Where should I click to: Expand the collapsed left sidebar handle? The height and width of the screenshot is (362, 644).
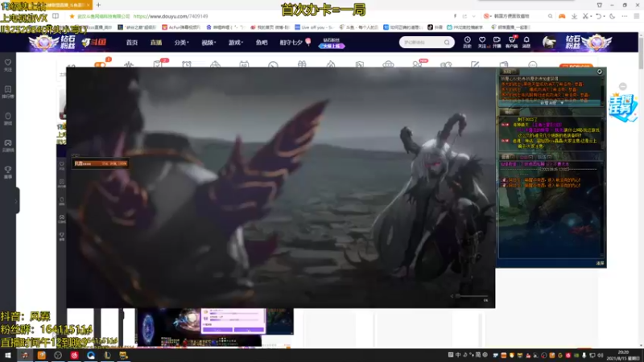coord(17,200)
